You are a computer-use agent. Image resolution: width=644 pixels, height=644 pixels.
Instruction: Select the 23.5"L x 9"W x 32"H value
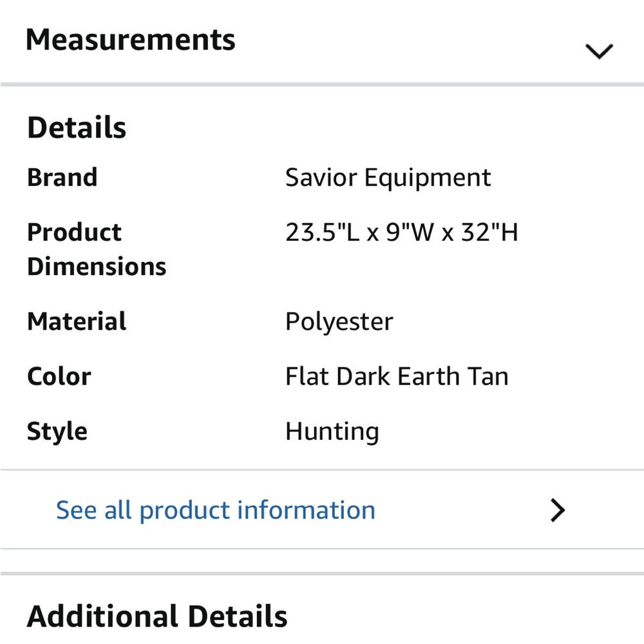(402, 232)
